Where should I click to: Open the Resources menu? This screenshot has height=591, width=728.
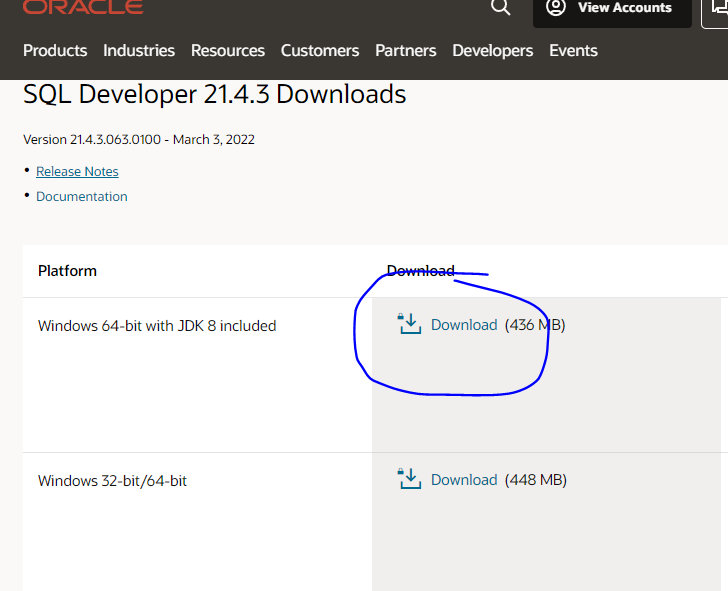point(228,50)
